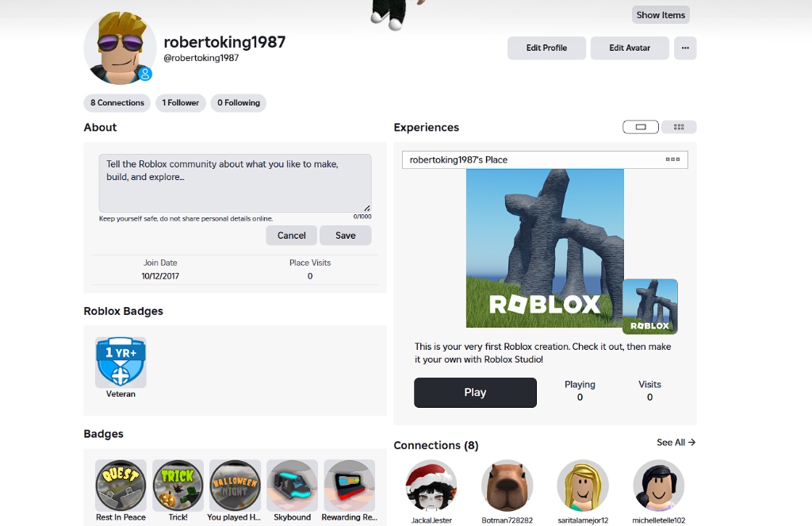Switch Experiences to grid view

679,127
